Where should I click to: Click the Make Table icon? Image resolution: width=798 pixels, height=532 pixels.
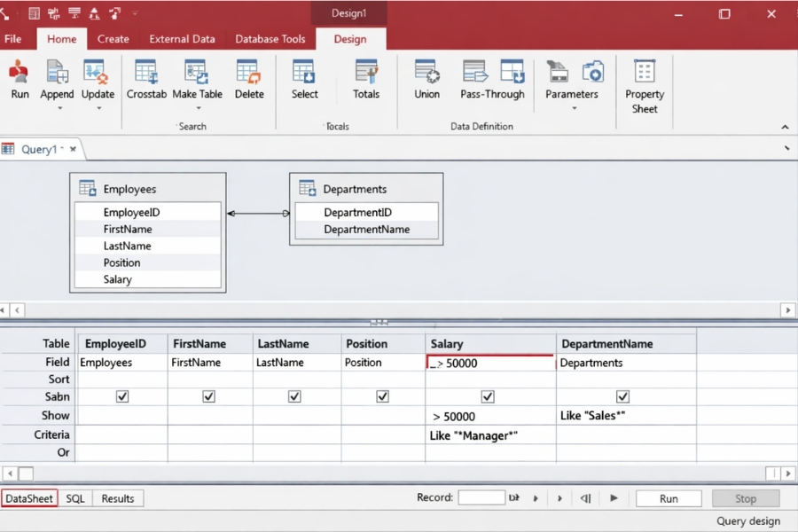click(x=197, y=77)
